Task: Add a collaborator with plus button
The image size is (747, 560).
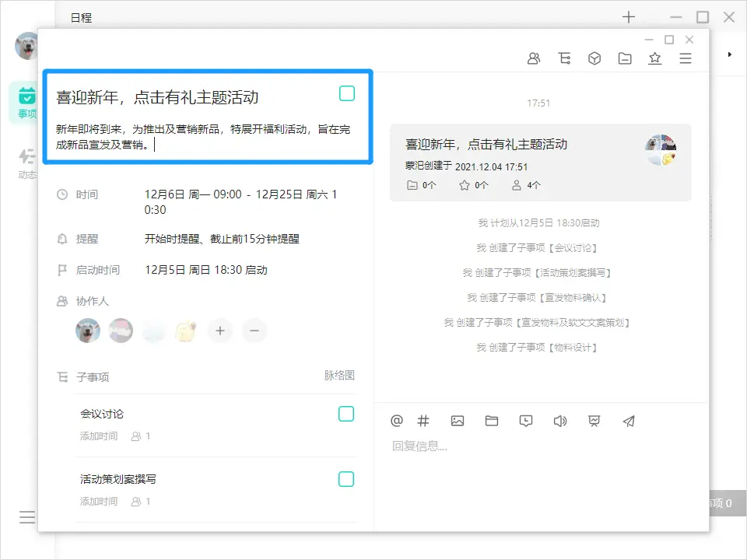Action: tap(220, 331)
